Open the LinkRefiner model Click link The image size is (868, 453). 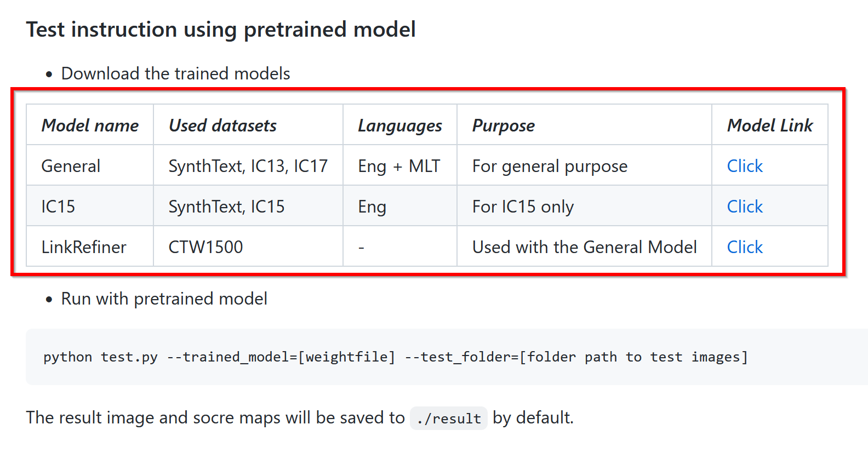(744, 247)
